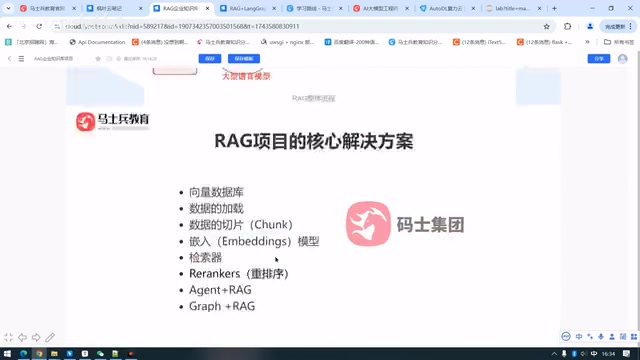
Task: Switch to the RAG+LangGraph browser tab
Action: click(248, 8)
